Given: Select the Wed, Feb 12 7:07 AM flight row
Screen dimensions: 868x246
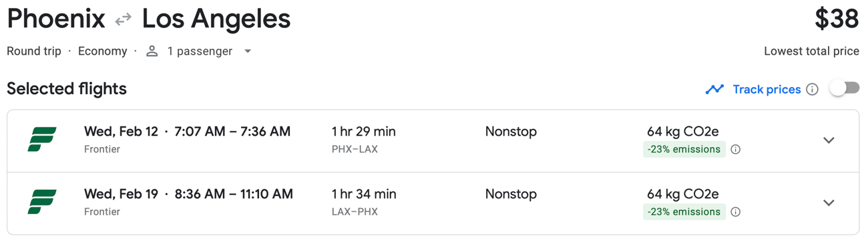Looking at the screenshot, I should [433, 141].
